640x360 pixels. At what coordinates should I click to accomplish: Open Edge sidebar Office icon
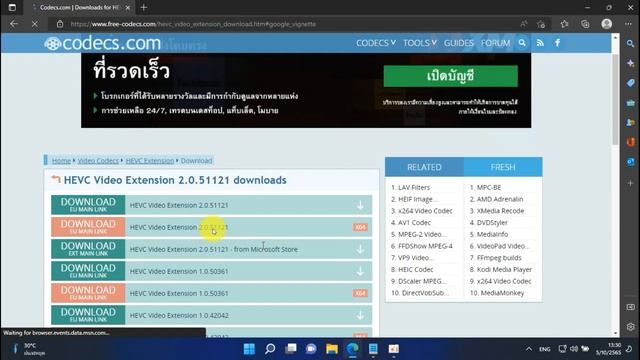point(631,142)
